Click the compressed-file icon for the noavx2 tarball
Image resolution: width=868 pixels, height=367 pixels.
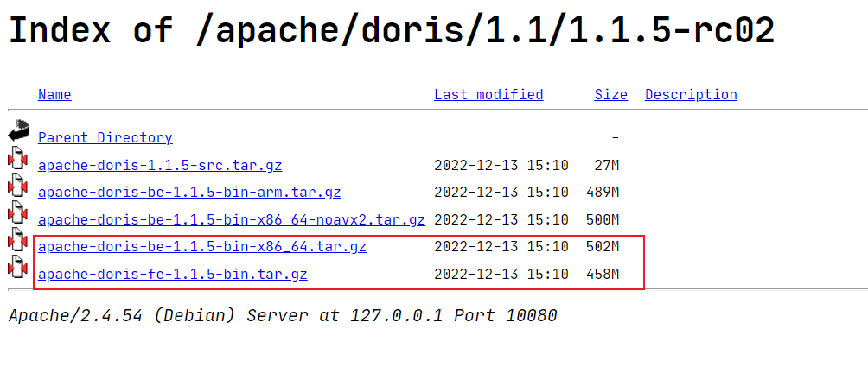point(18,214)
